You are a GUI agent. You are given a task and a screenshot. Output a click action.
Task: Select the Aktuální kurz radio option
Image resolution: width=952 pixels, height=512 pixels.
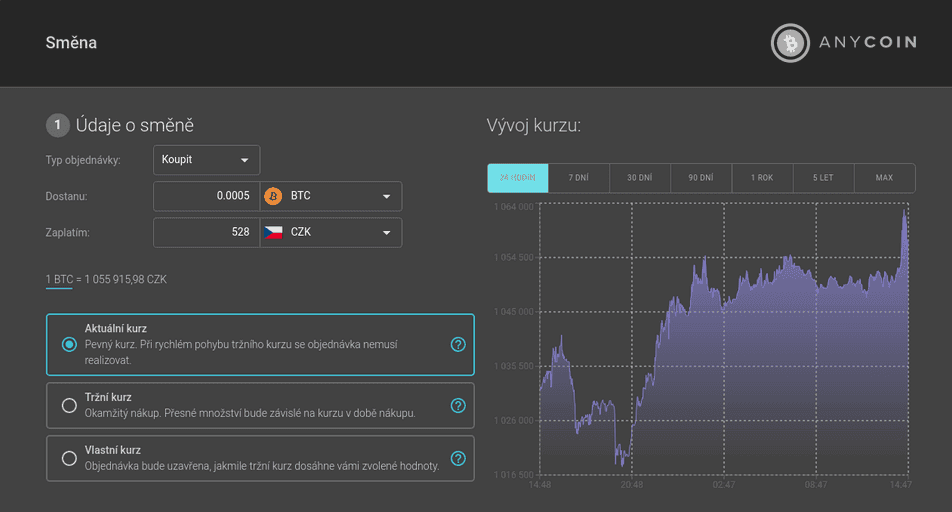pyautogui.click(x=69, y=344)
